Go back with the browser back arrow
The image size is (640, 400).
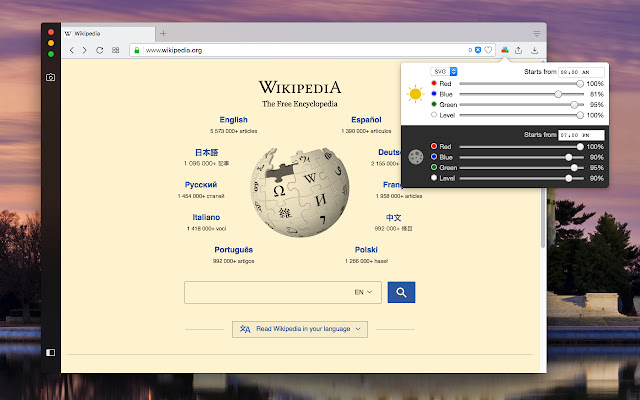point(72,50)
